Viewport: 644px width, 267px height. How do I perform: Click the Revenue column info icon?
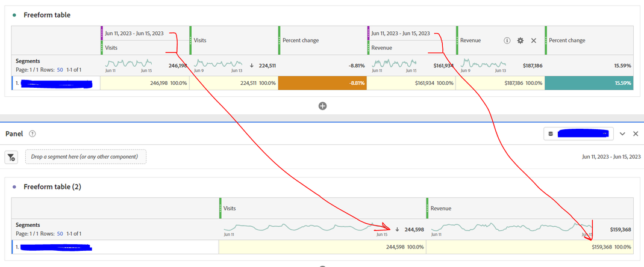508,40
